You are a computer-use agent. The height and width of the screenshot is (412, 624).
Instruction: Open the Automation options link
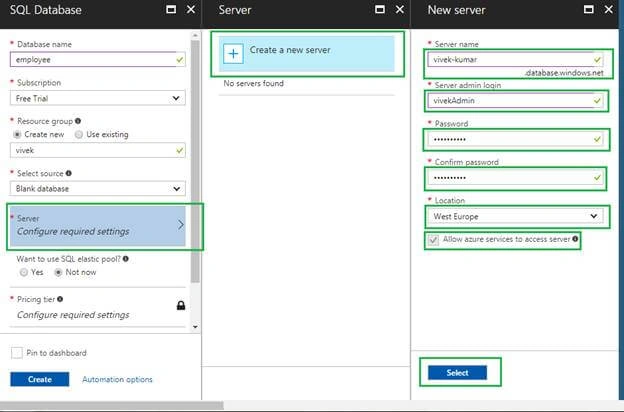[x=117, y=379]
